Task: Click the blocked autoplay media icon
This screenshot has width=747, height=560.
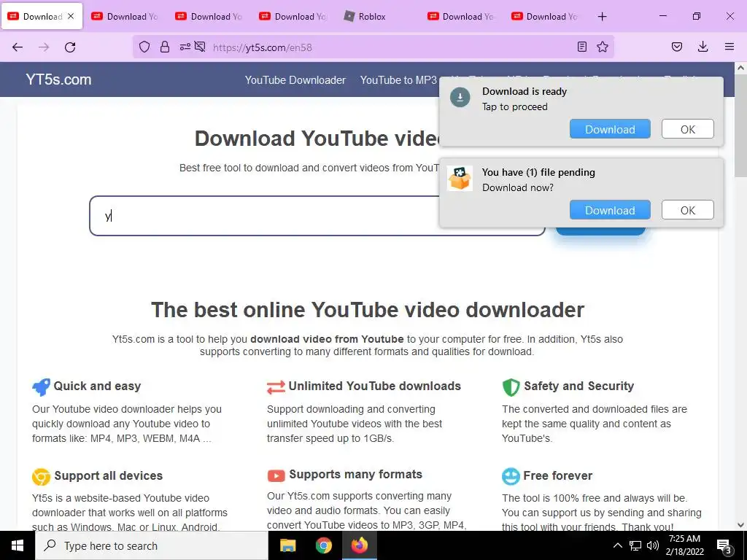Action: click(200, 47)
